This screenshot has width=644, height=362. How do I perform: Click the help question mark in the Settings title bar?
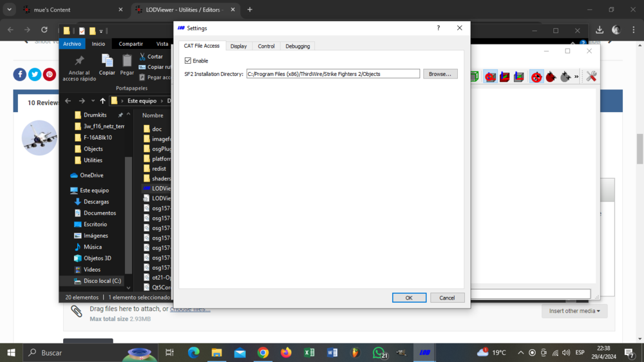point(438,28)
